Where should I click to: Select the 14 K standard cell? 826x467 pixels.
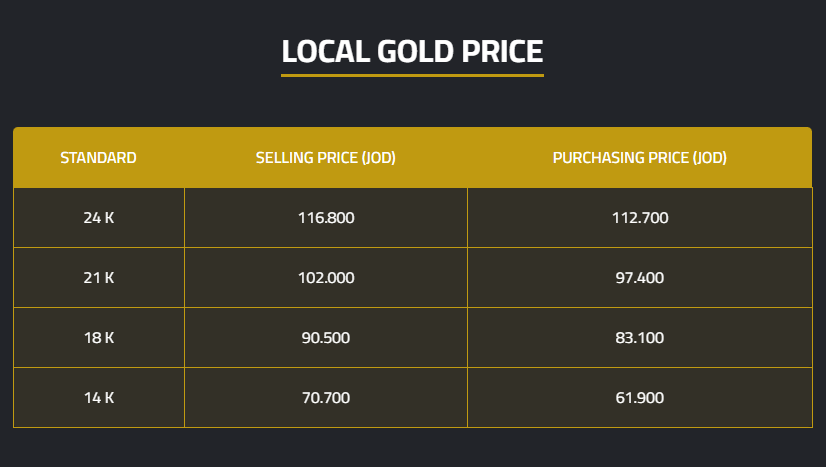(98, 398)
